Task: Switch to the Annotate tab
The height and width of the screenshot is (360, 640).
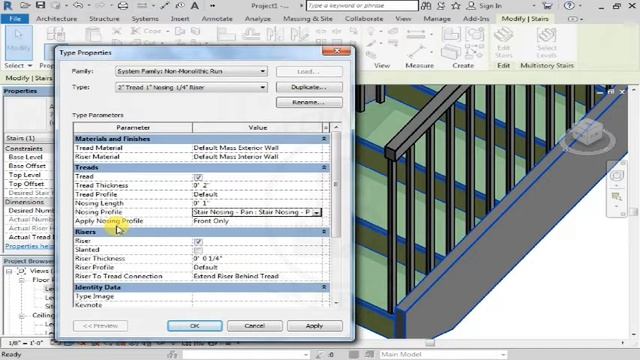Action: 217,19
